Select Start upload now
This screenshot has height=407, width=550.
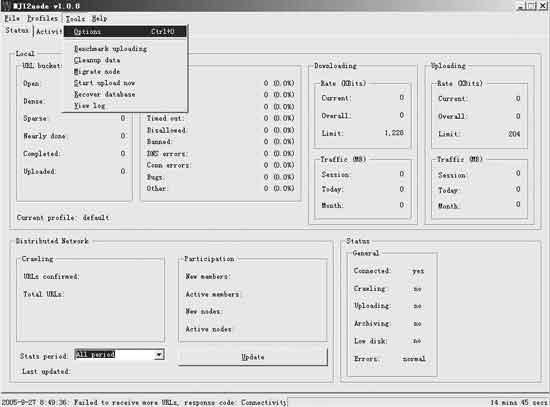pos(104,83)
